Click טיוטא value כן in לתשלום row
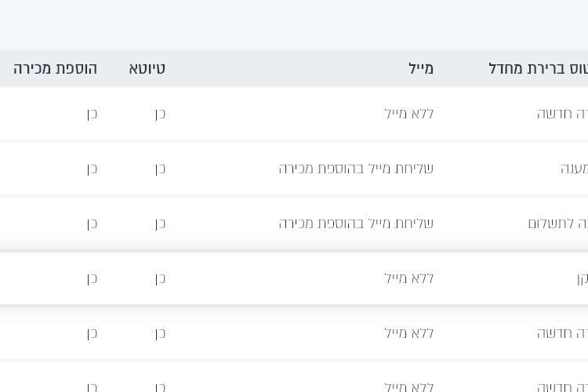 pyautogui.click(x=160, y=223)
